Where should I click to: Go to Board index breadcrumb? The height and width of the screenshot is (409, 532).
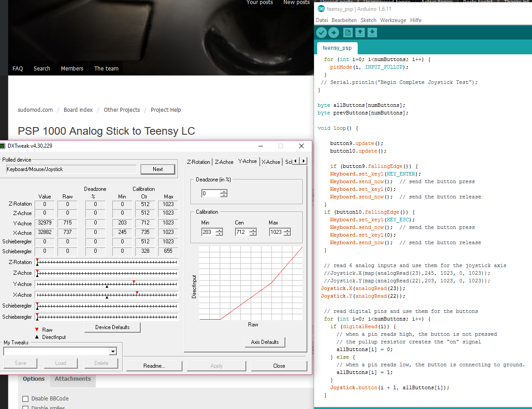pos(78,110)
